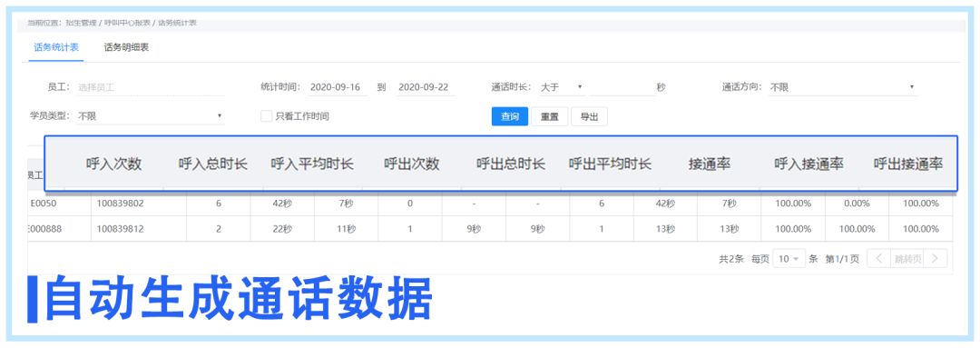Click the 查询 button

pos(510,116)
